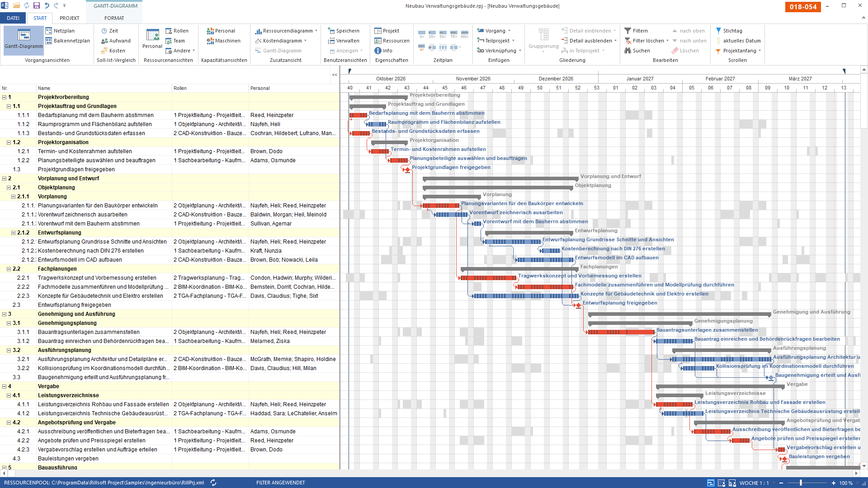
Task: Switch to the PROJEKT ribbon tab
Action: [x=69, y=18]
